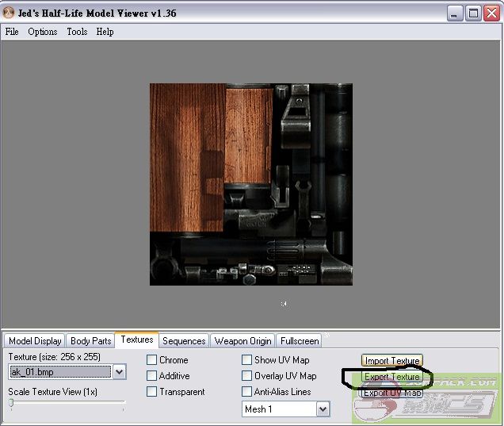Enable the Transparent checkbox
504x426 pixels.
click(152, 392)
